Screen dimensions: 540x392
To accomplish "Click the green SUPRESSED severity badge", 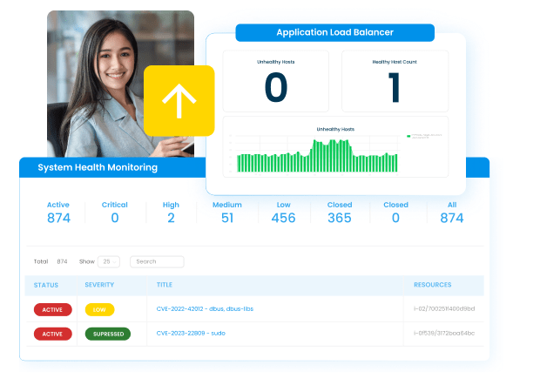I will pyautogui.click(x=107, y=334).
